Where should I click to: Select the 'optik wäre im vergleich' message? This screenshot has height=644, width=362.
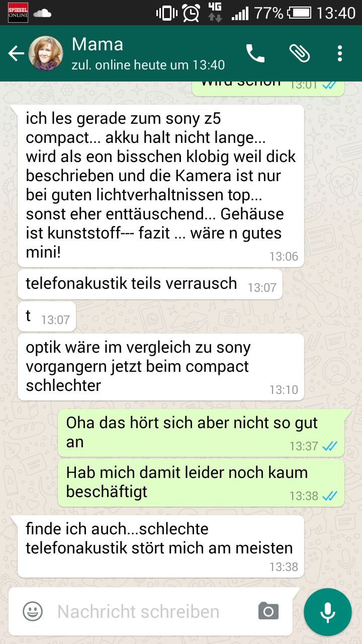[x=161, y=367]
